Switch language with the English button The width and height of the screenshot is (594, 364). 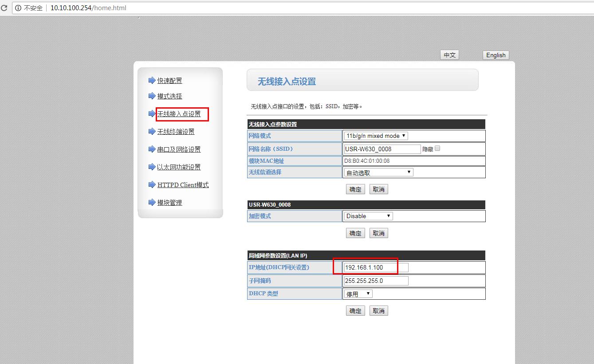click(x=496, y=55)
